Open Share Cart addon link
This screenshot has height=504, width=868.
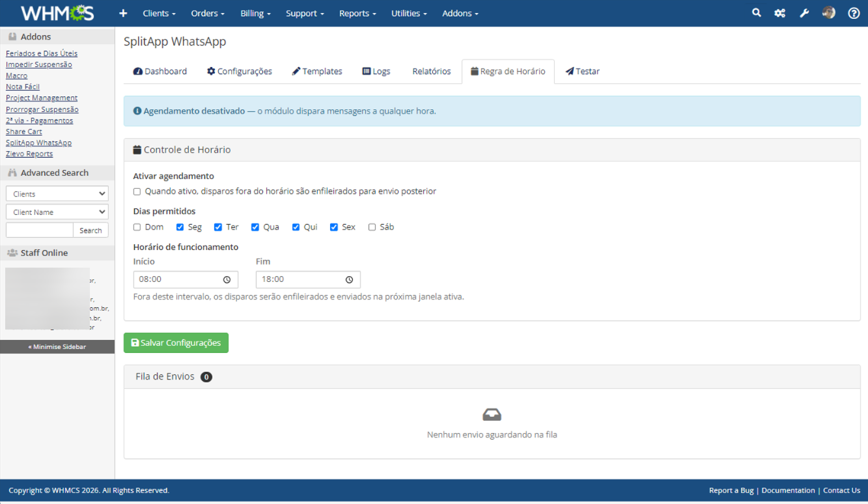(24, 132)
